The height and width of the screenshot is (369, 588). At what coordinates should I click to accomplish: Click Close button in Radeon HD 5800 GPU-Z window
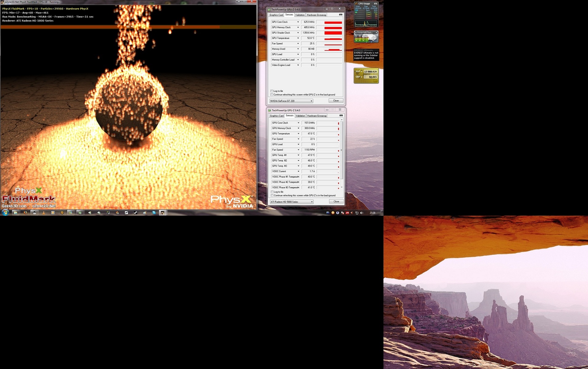click(336, 201)
